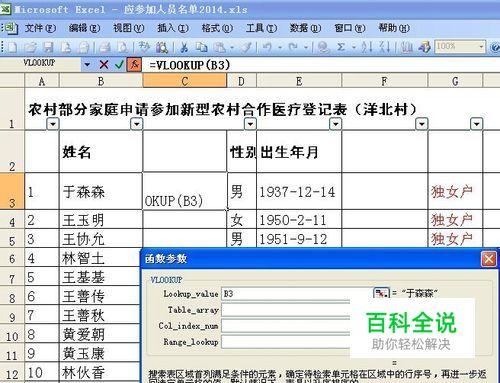Viewport: 500px width, 383px height.
Task: Click the green check enter formula icon
Action: (x=119, y=65)
